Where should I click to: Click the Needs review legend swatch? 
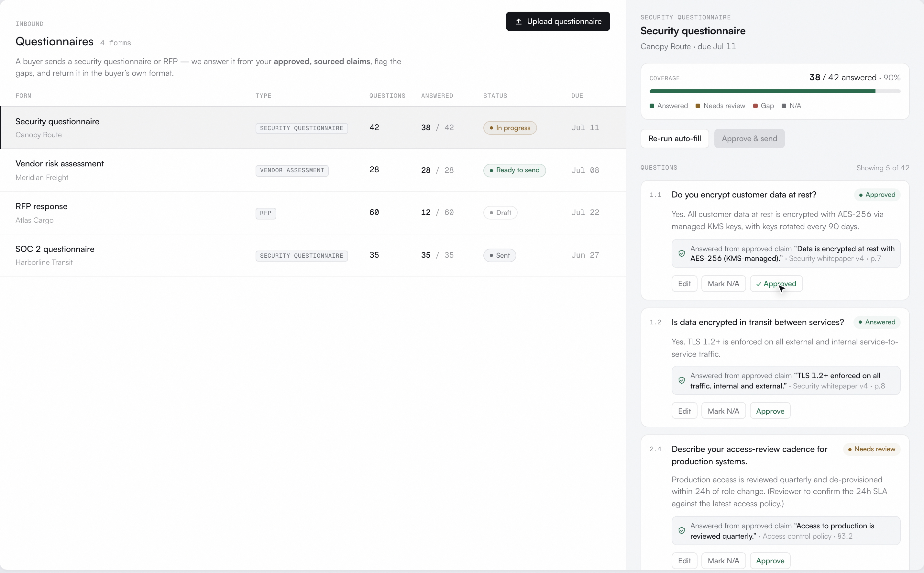click(698, 106)
